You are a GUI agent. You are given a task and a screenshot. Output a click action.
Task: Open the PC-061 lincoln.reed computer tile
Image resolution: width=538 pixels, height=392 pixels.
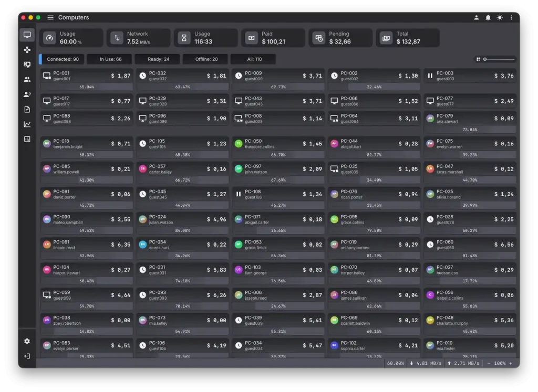(87, 248)
